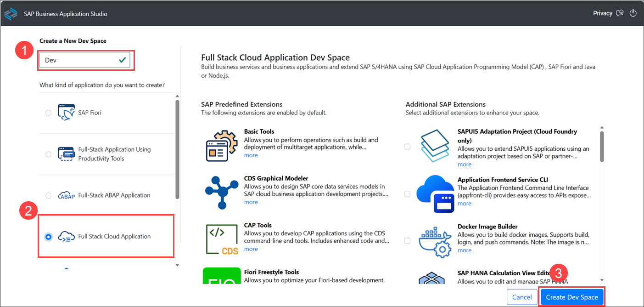Screen dimensions: 644x307
Task: Click the Productivity Tools application icon
Action: (66, 154)
